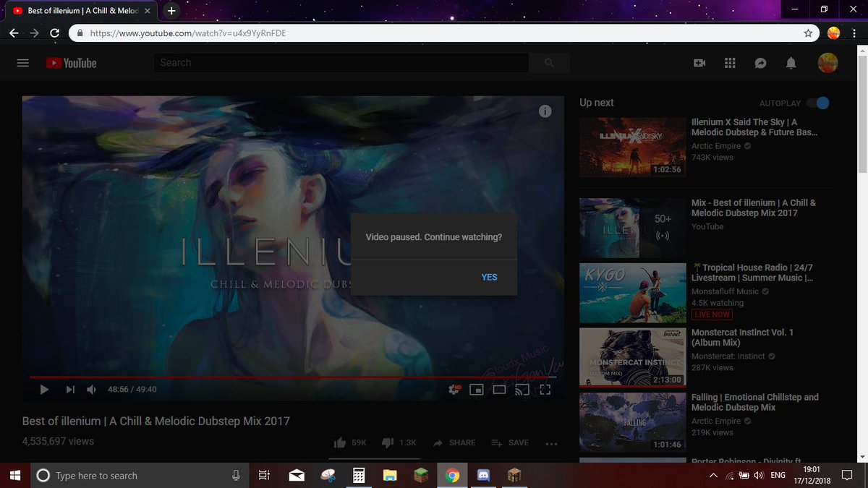The width and height of the screenshot is (868, 488).
Task: Play the paused video
Action: 44,389
